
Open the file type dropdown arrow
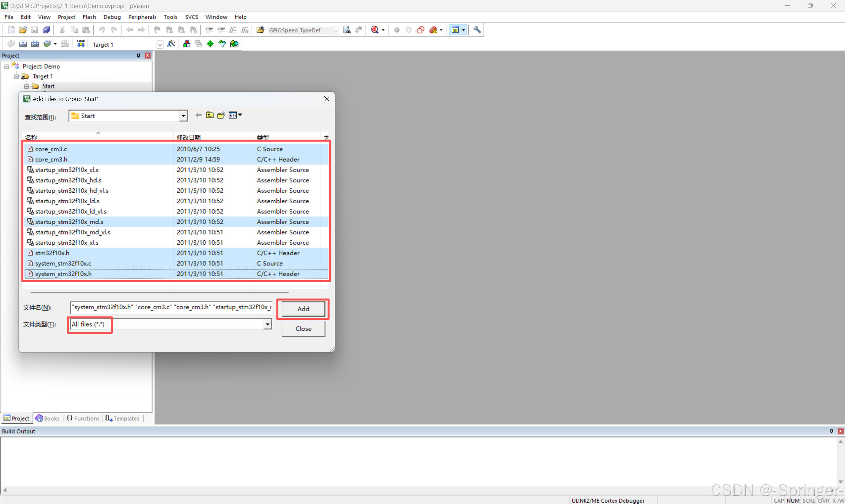point(268,324)
